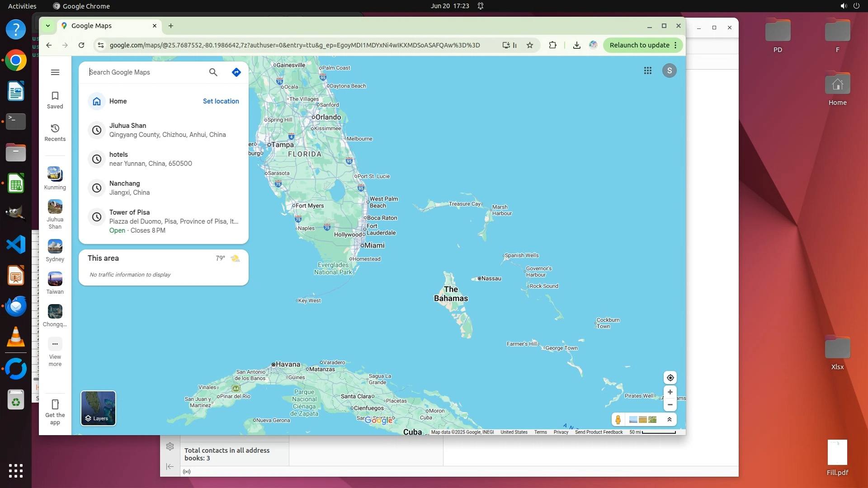The image size is (868, 488).
Task: Open the Google Maps hamburger menu
Action: click(x=55, y=72)
